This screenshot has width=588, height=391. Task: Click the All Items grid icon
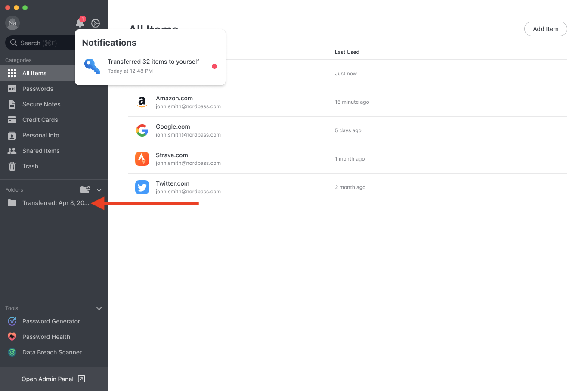12,73
